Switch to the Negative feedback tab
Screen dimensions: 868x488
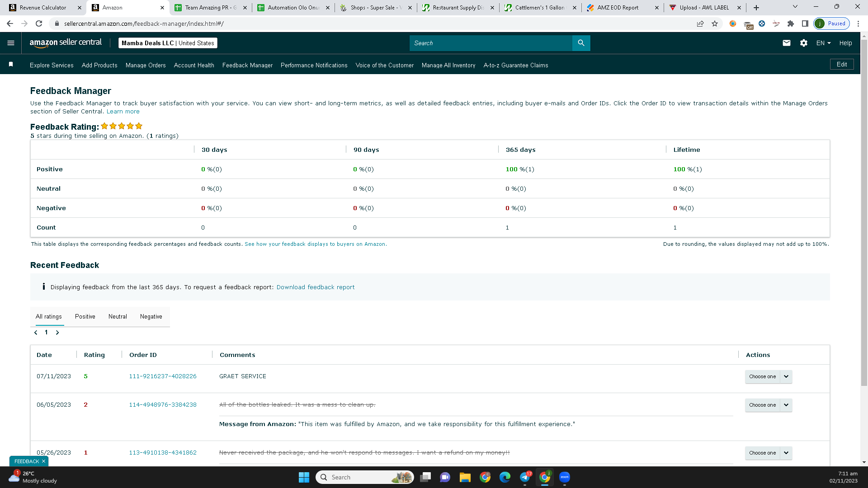[x=151, y=317]
